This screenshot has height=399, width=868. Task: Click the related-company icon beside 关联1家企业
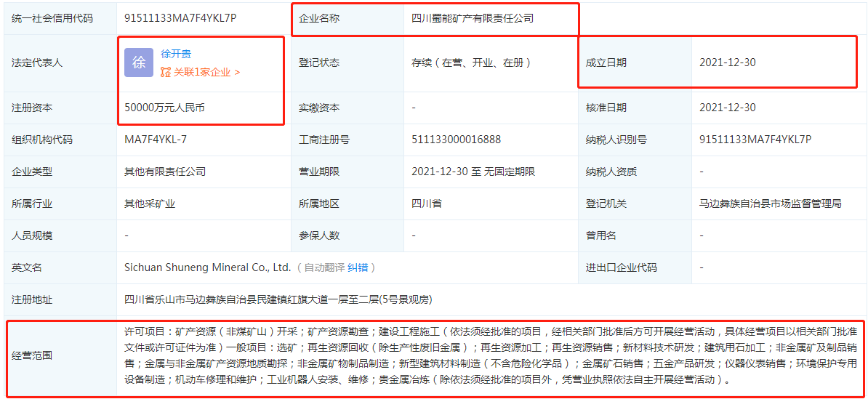[166, 72]
